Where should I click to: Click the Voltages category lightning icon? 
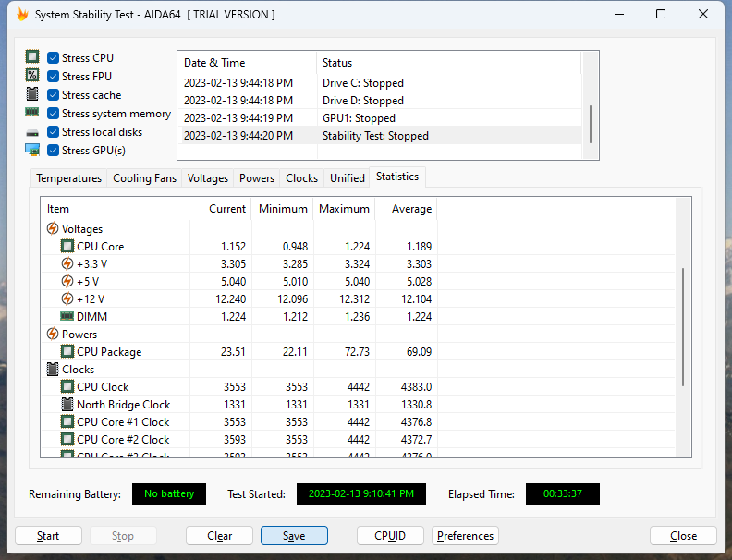[x=53, y=228]
